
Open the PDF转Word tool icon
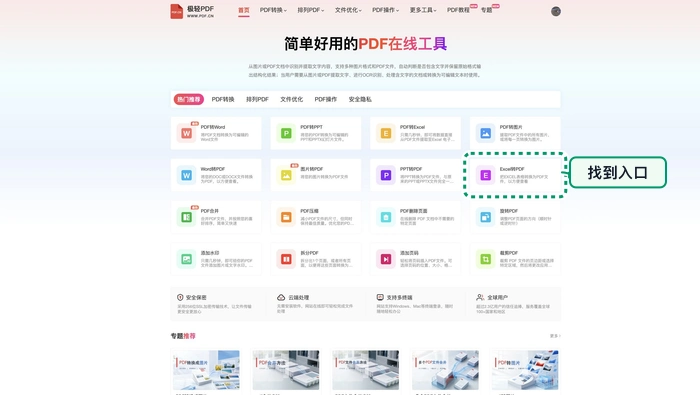[186, 133]
